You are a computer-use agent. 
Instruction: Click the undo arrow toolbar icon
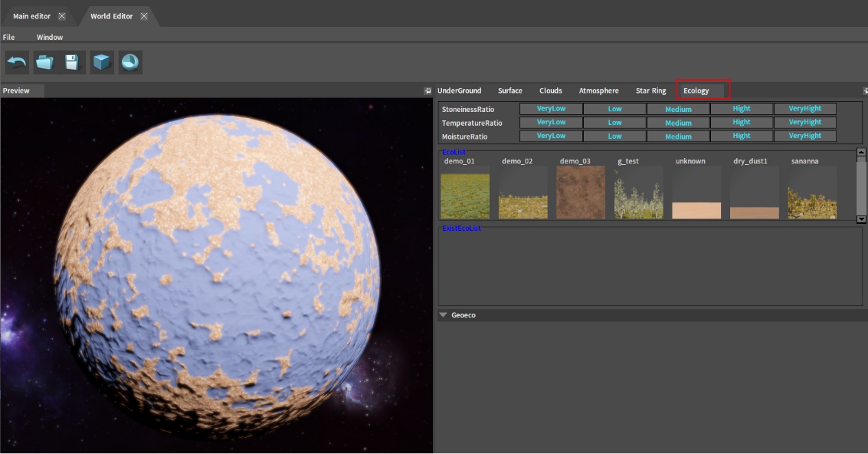(x=16, y=63)
